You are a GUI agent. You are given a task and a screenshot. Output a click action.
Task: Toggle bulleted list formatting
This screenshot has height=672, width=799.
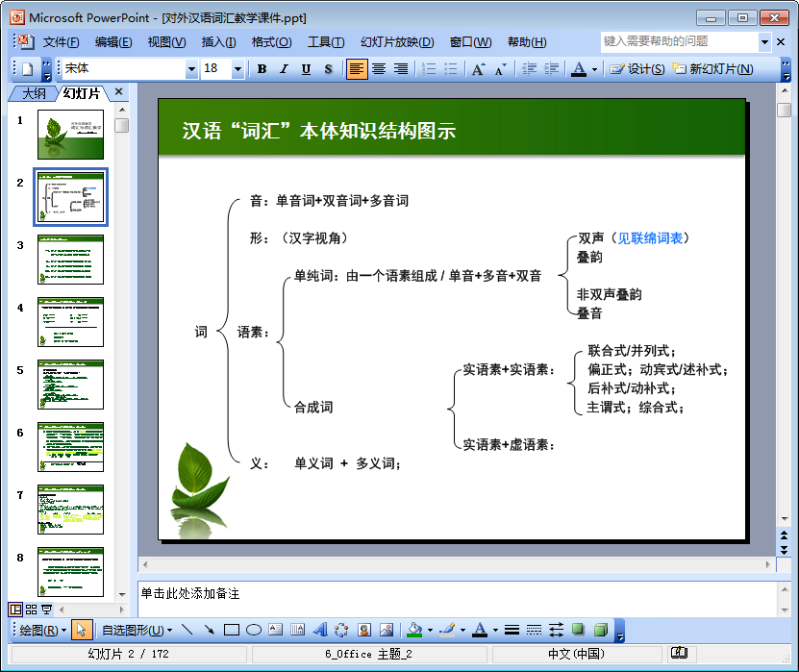click(x=450, y=69)
